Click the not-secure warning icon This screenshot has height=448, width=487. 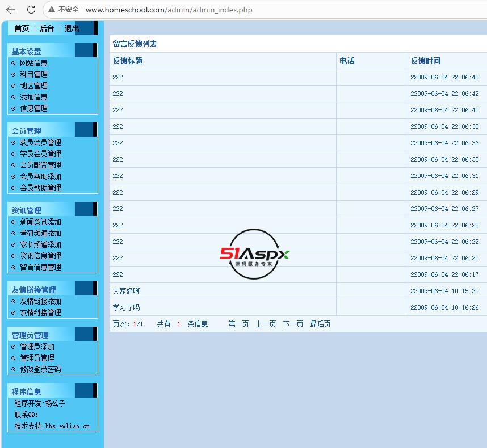coord(52,10)
